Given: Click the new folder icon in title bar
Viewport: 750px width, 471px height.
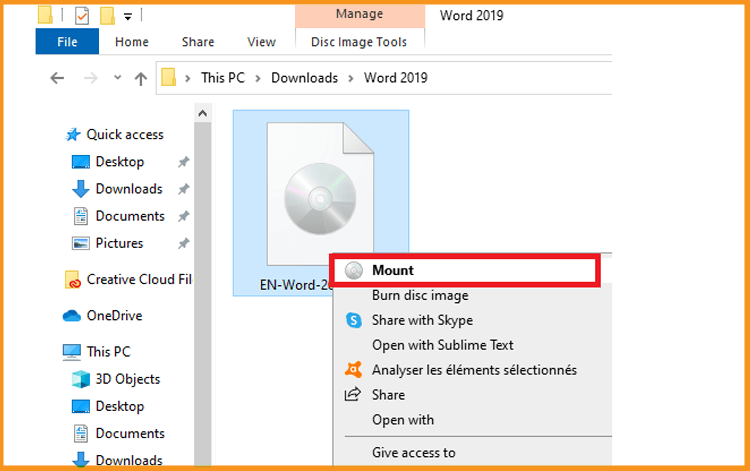Looking at the screenshot, I should coord(107,15).
